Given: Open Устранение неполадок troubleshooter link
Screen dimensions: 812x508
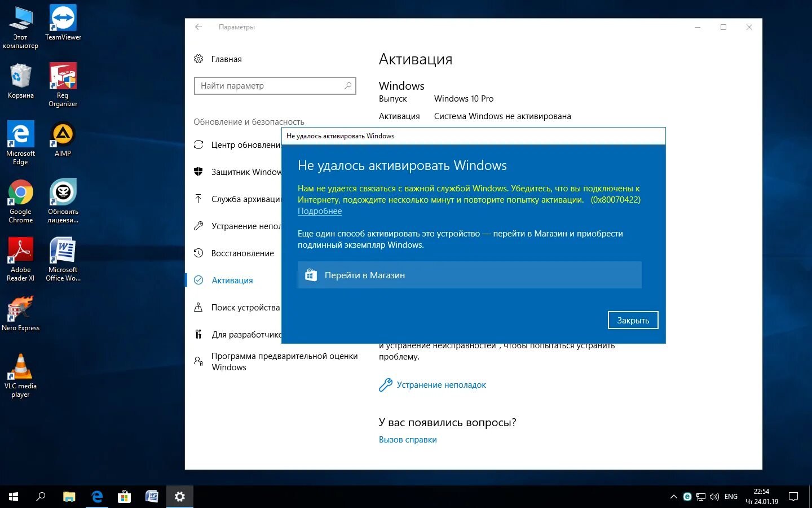Looking at the screenshot, I should coord(441,385).
